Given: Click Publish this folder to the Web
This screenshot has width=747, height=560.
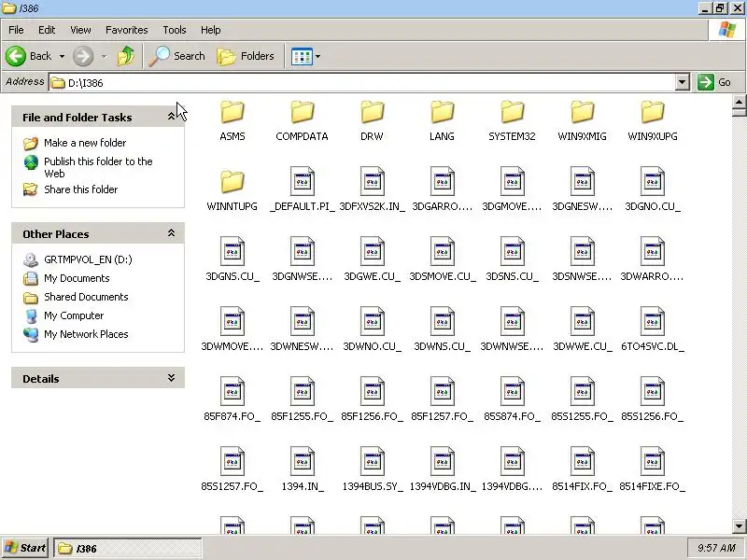Looking at the screenshot, I should 98,167.
